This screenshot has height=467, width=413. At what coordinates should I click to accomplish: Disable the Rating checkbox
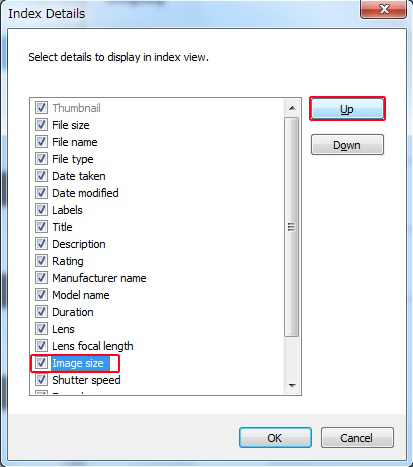click(41, 261)
